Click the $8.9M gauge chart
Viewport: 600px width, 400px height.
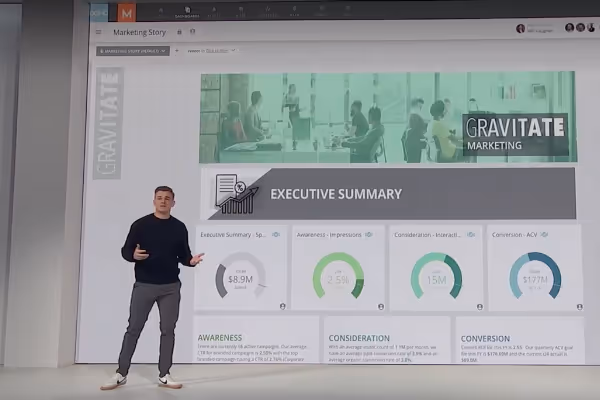[x=241, y=275]
